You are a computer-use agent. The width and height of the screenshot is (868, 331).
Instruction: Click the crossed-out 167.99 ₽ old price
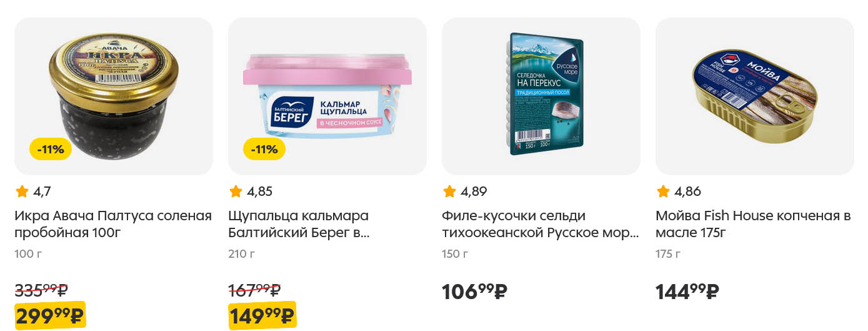pyautogui.click(x=254, y=290)
